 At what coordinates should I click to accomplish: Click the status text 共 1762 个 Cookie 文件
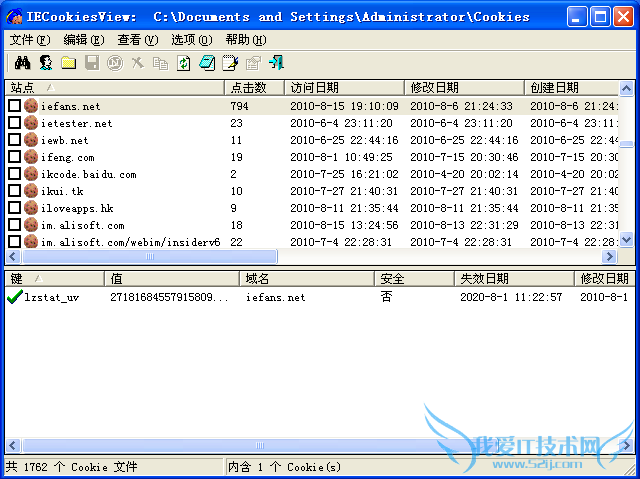pos(71,467)
